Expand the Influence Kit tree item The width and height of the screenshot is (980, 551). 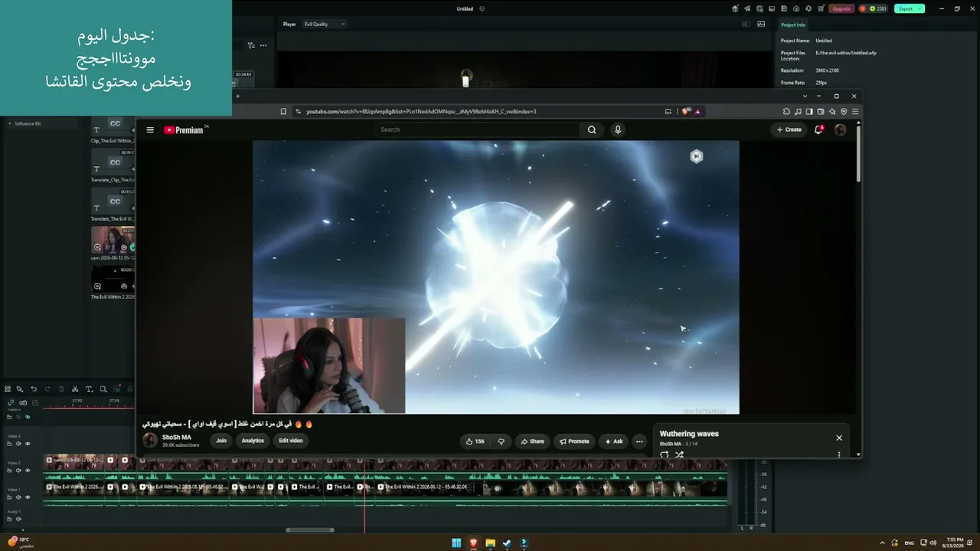10,123
